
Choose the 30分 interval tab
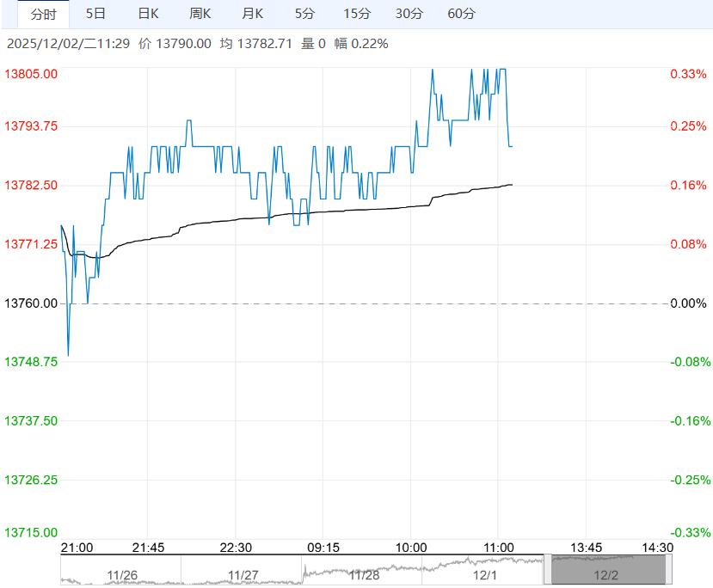click(x=409, y=14)
